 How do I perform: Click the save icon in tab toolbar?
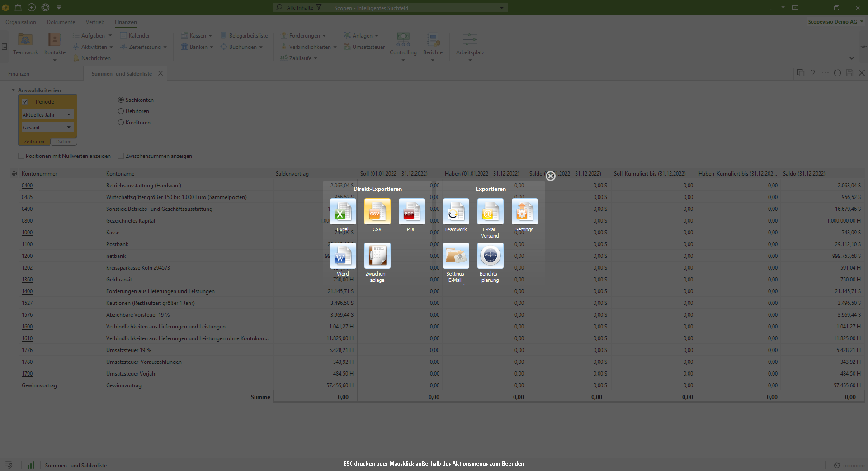849,73
